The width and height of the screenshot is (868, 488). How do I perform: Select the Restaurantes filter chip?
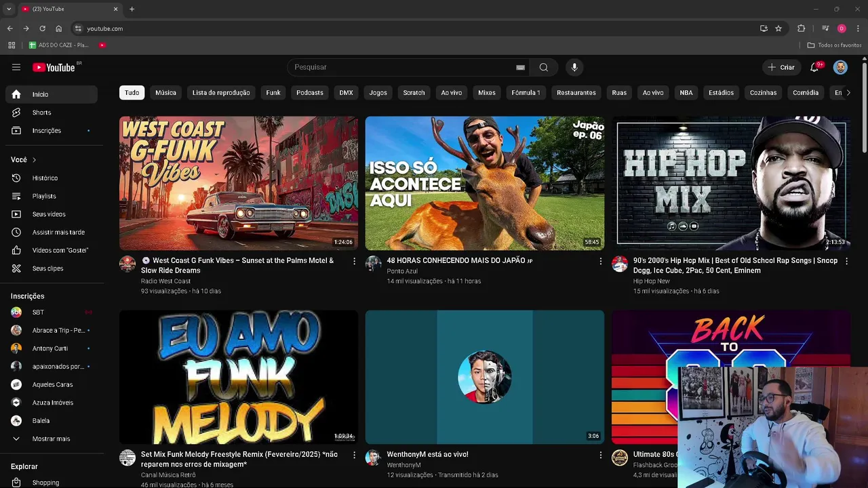(576, 92)
